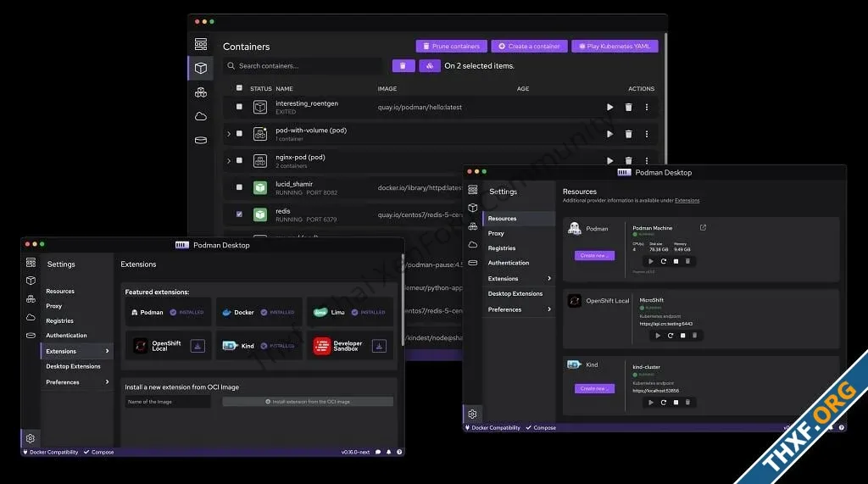Open feedback chat icon in Extensions window status bar

[x=378, y=452]
